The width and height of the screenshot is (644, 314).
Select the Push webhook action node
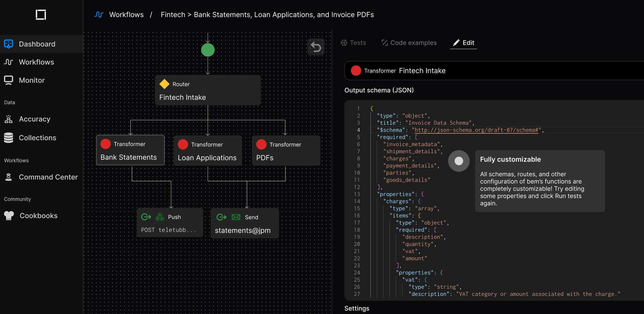(x=170, y=223)
